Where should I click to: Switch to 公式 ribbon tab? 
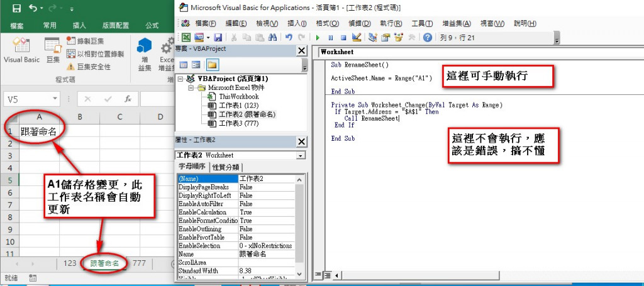tap(152, 25)
